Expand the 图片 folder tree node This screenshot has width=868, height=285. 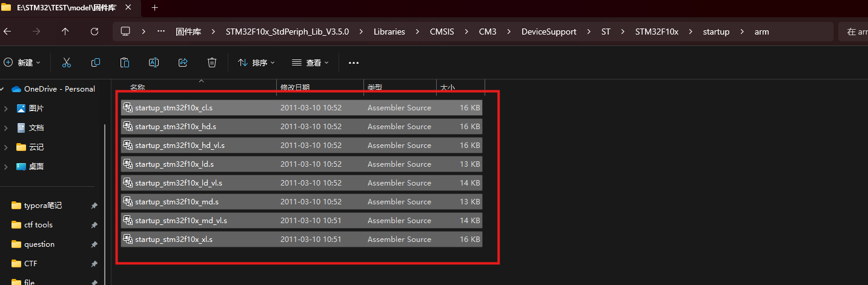pyautogui.click(x=5, y=109)
